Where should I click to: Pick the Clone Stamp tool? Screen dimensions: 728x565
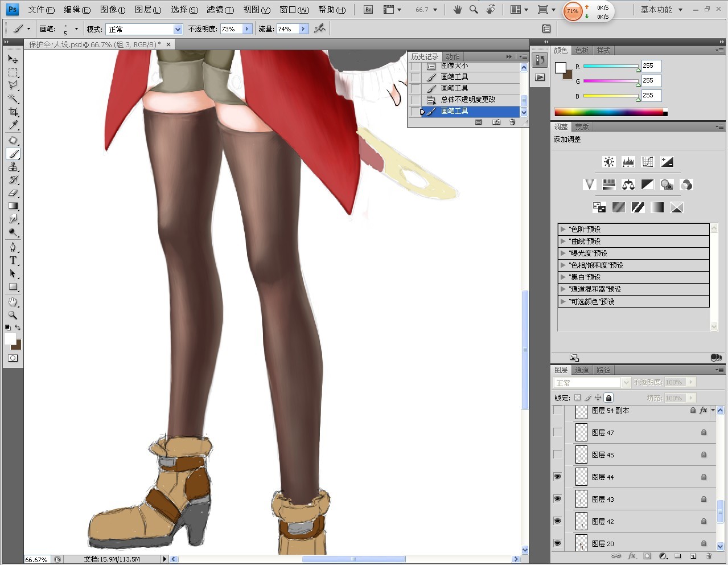coord(13,167)
